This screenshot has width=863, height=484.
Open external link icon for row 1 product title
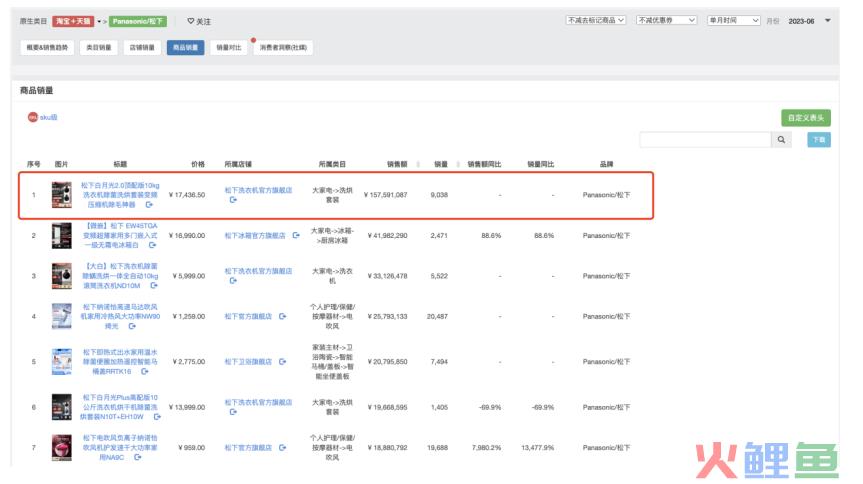(149, 205)
